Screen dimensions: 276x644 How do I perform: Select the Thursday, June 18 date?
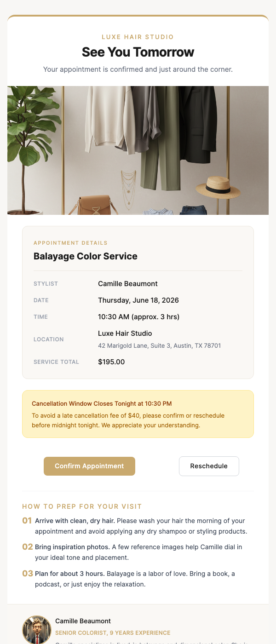point(138,300)
